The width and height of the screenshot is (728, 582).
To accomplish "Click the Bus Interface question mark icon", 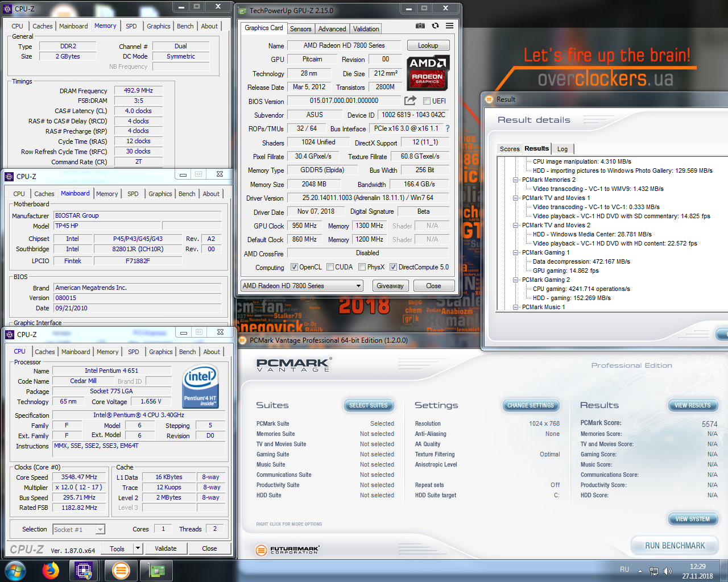I will click(x=447, y=128).
